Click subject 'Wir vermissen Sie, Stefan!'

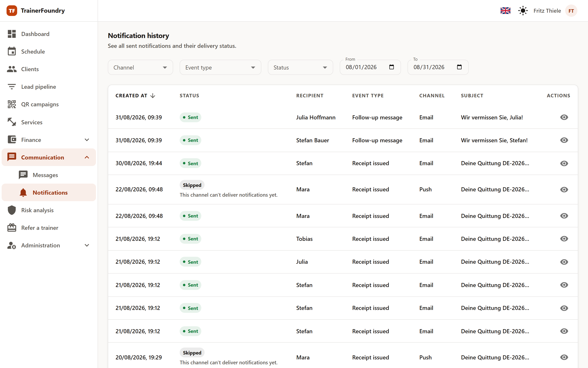(494, 140)
